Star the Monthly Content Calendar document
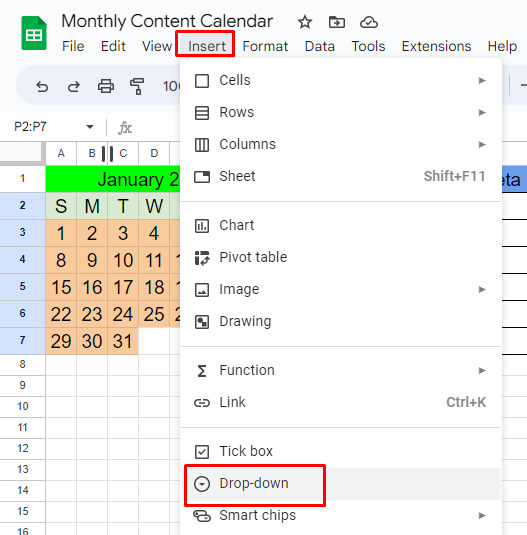527x535 pixels. (x=305, y=23)
